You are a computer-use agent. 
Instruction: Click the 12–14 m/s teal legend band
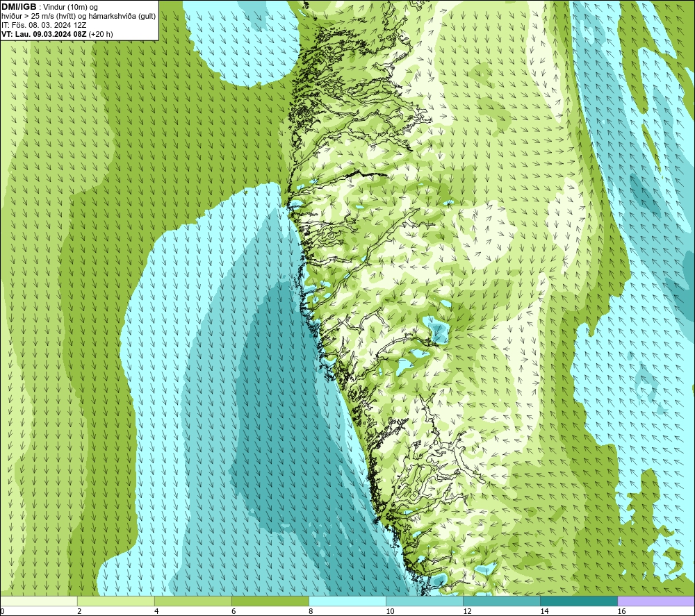tap(502, 601)
